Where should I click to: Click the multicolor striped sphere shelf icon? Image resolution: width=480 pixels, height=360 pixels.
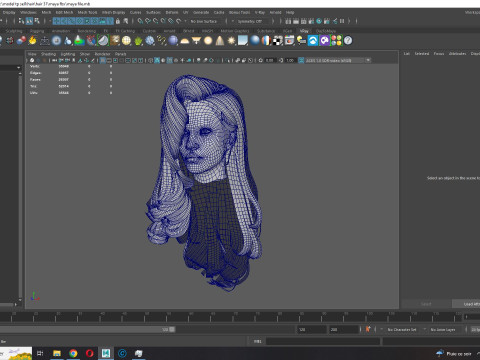point(266,41)
